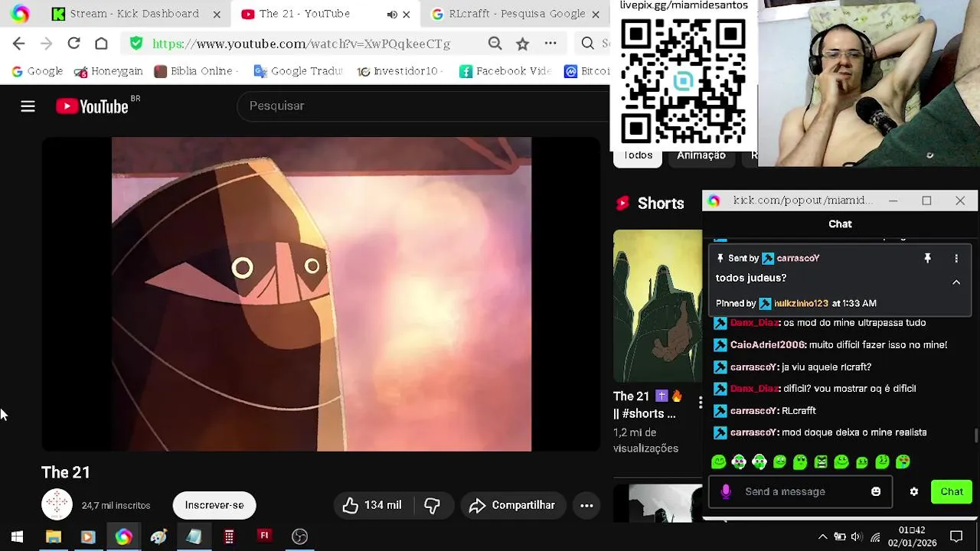The width and height of the screenshot is (980, 551).
Task: Open The 21 shorts thumbnail
Action: (x=657, y=305)
